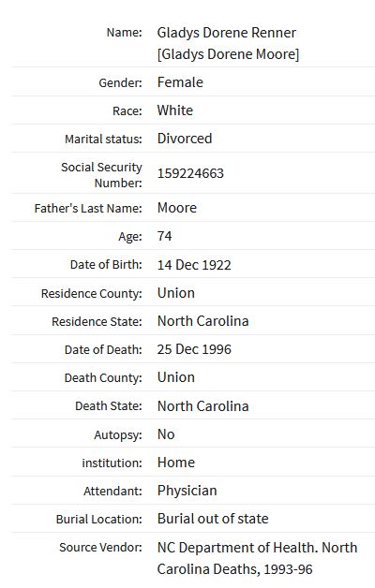Click the Race value White
Viewport: 375px width, 588px height.
pyautogui.click(x=175, y=110)
